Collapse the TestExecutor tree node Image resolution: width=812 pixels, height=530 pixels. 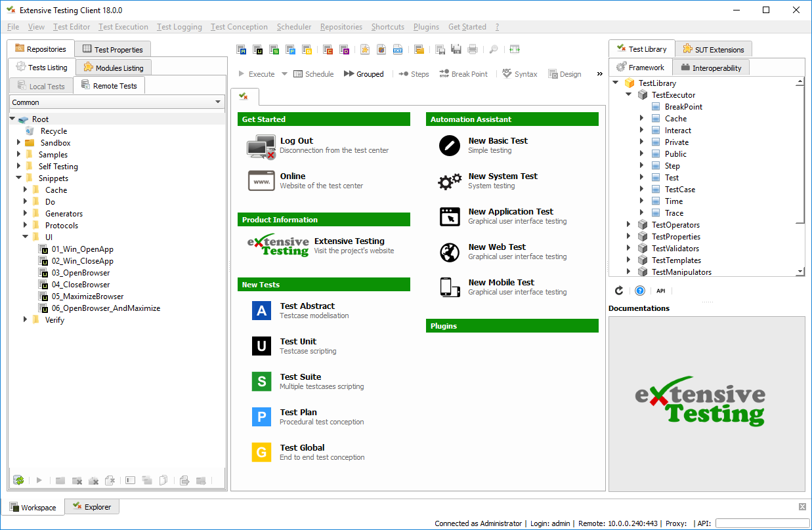(x=628, y=95)
